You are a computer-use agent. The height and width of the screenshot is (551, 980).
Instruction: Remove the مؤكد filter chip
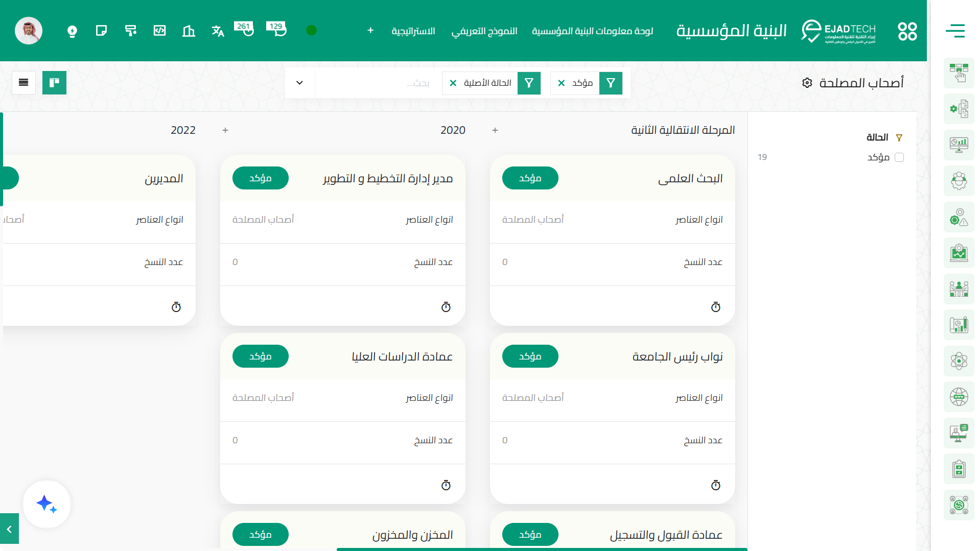562,83
